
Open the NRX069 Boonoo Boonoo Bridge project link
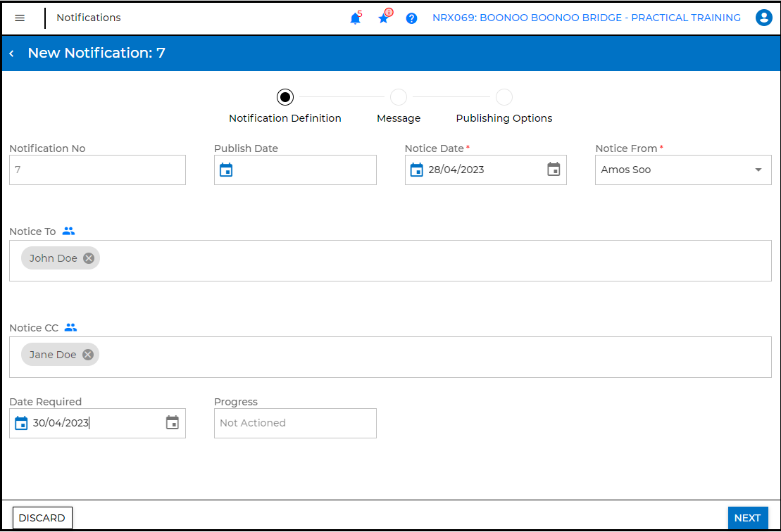[586, 18]
